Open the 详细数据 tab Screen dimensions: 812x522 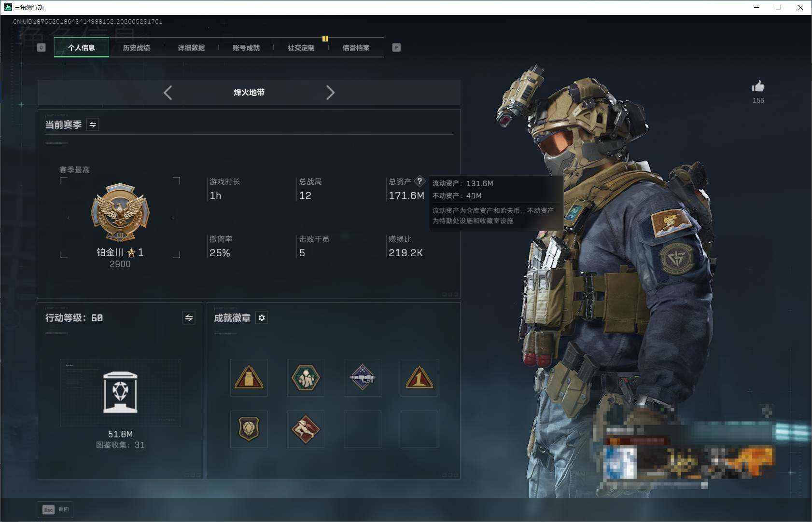(x=191, y=47)
